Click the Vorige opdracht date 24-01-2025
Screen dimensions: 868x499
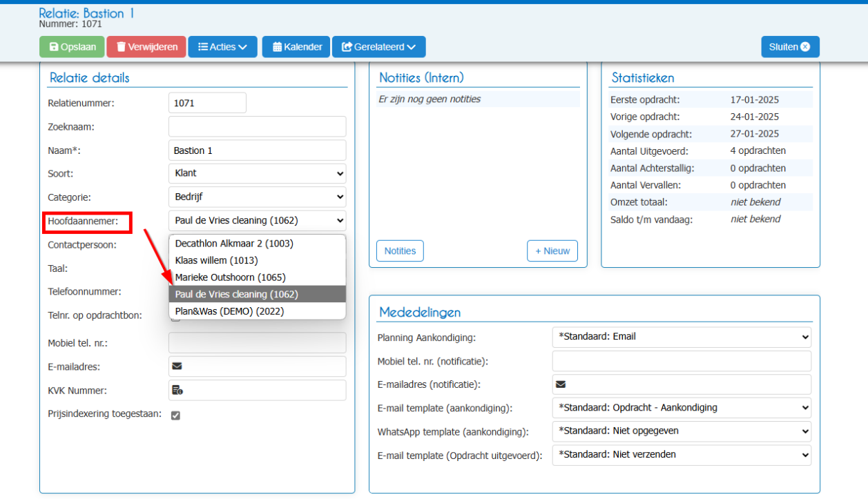pos(755,117)
